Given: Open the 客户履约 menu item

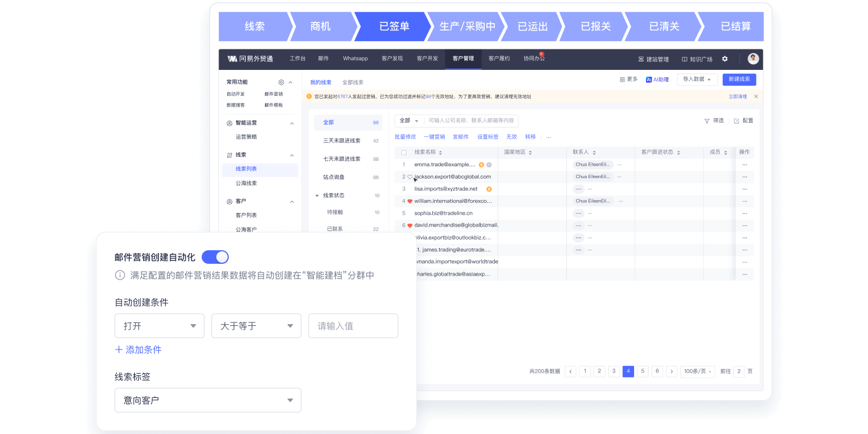Looking at the screenshot, I should [499, 59].
